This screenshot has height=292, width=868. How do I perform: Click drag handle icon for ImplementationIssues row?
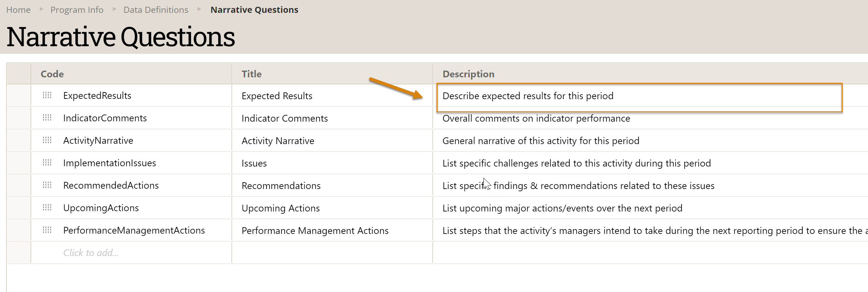pyautogui.click(x=47, y=163)
